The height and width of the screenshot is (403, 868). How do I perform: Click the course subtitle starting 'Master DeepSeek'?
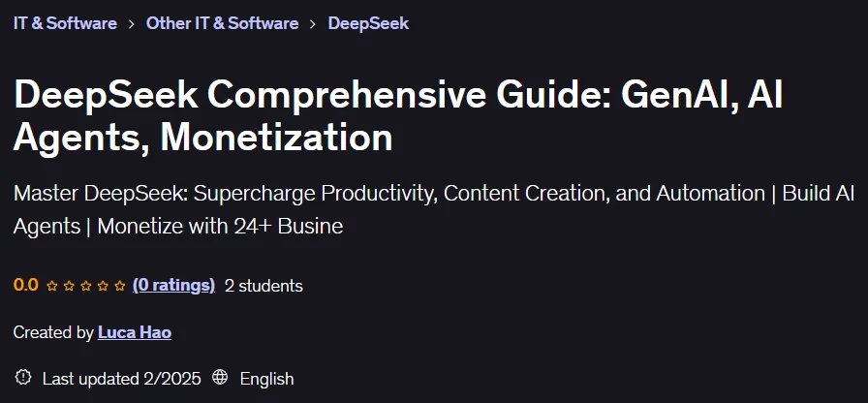click(434, 210)
